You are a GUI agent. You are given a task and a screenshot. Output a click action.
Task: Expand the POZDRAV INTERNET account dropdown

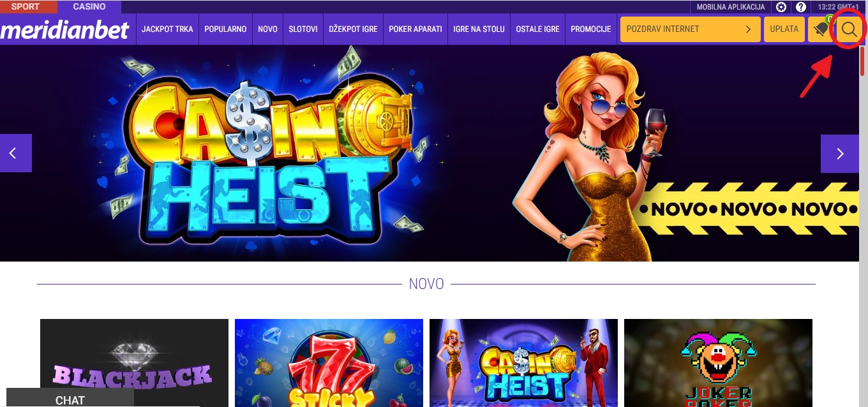[x=691, y=29]
